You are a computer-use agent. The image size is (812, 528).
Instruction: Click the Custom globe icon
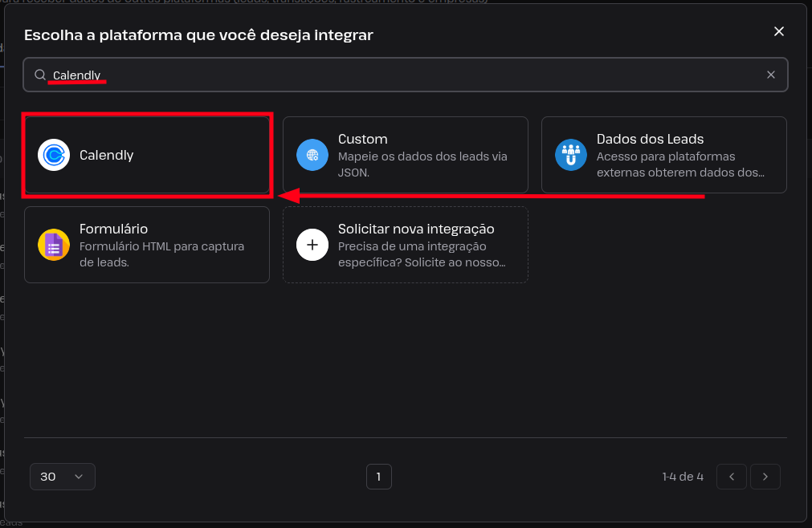(312, 155)
